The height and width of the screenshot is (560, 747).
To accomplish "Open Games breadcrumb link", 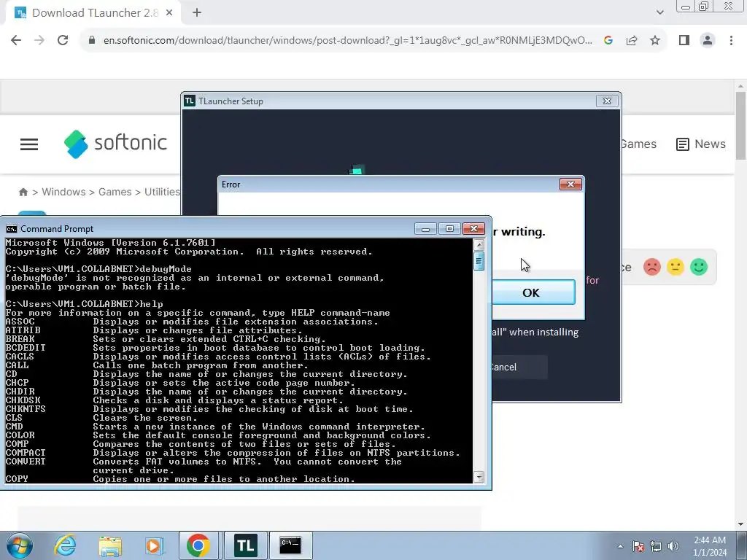I will click(x=115, y=192).
